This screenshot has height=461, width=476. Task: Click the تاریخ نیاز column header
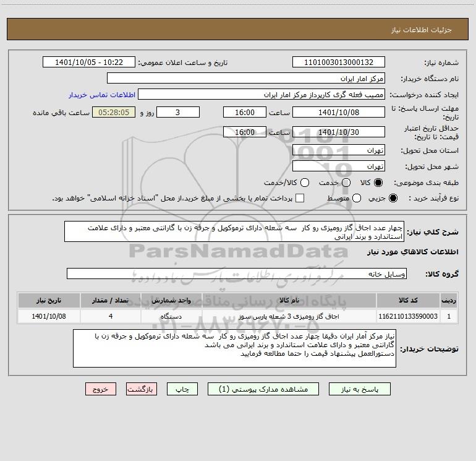click(x=49, y=300)
